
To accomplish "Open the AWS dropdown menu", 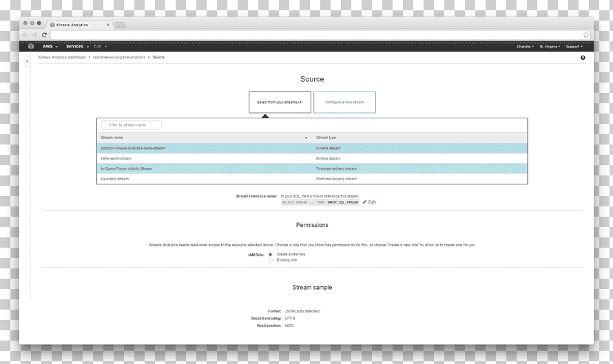I will pos(50,46).
